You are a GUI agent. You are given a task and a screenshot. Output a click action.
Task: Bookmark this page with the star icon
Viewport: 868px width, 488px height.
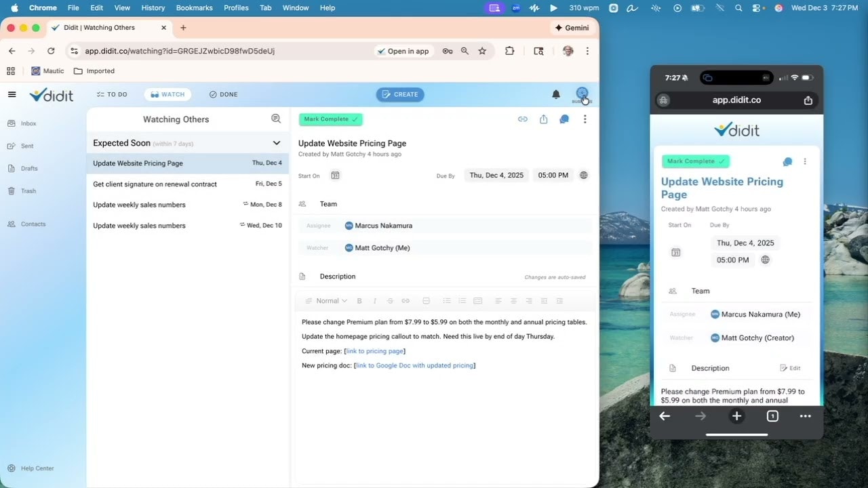[482, 51]
